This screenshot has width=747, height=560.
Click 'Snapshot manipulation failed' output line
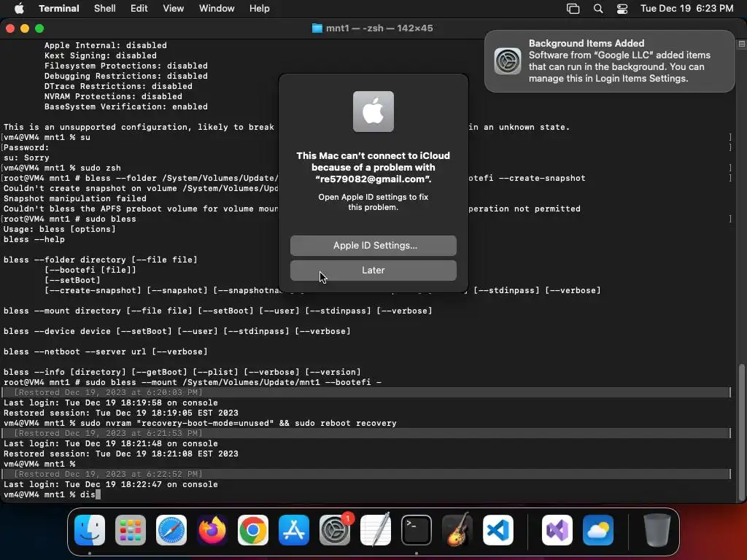tap(75, 198)
